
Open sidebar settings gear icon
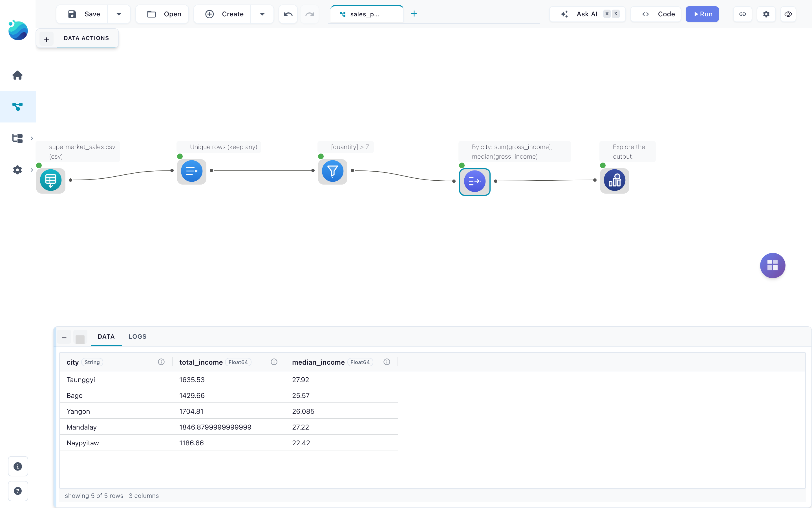tap(17, 170)
